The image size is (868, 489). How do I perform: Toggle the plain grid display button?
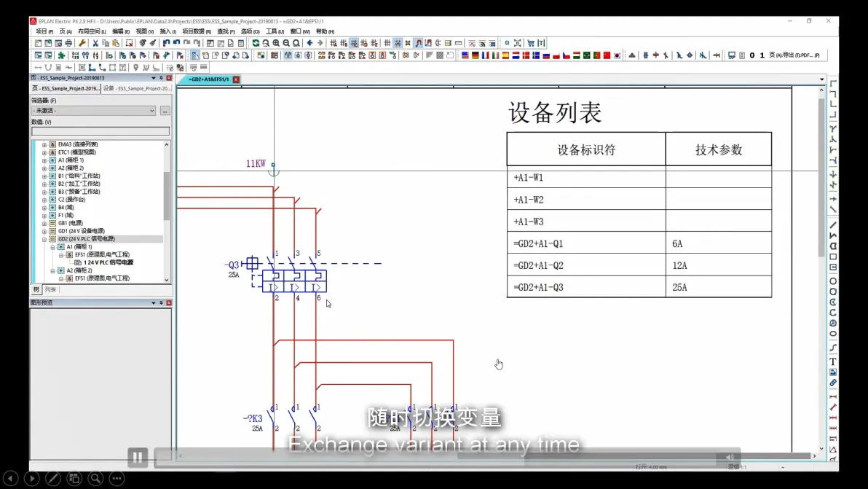[x=387, y=43]
